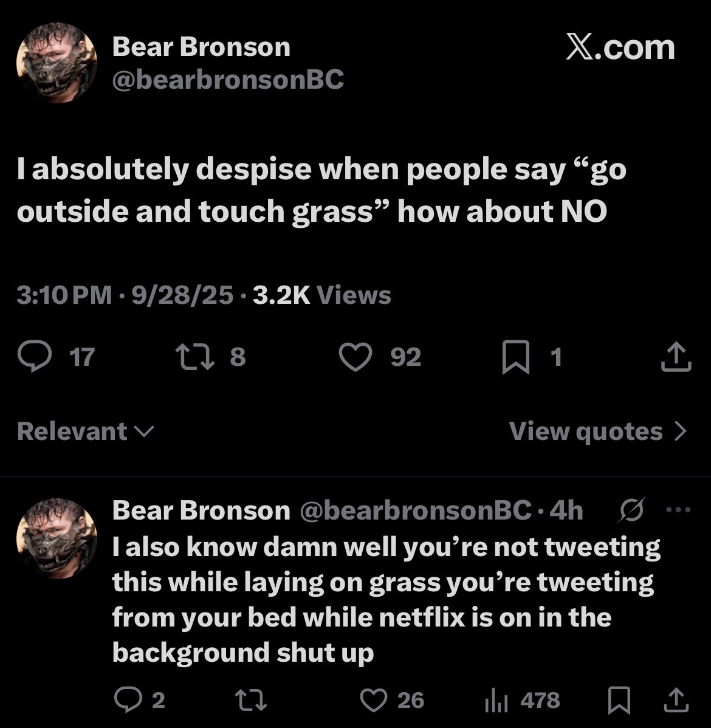Click the @bearbronsonBC handle under the name

pyautogui.click(x=228, y=79)
